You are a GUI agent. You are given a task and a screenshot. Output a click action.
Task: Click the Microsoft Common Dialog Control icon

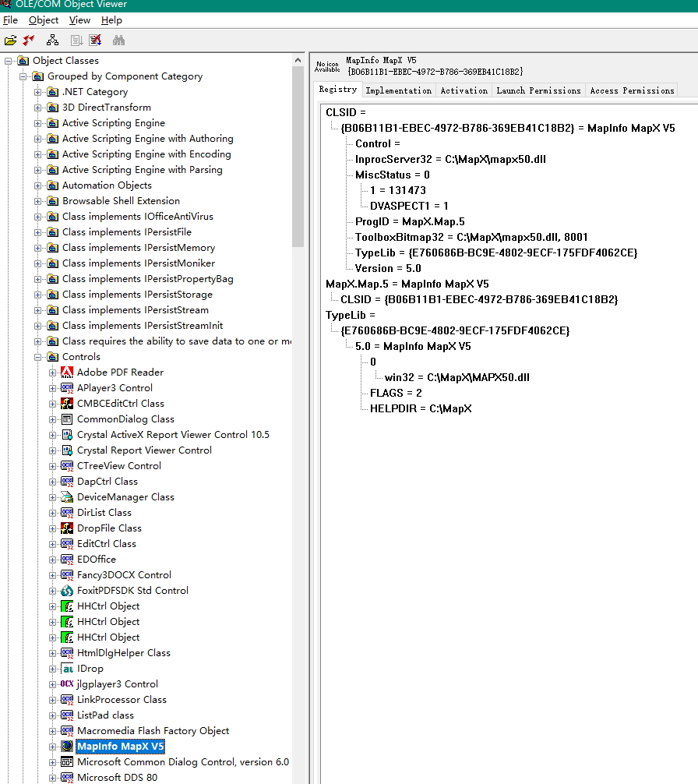click(67, 762)
